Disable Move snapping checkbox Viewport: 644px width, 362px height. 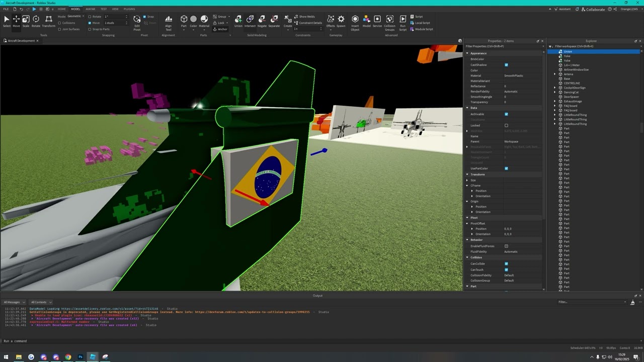[x=90, y=23]
